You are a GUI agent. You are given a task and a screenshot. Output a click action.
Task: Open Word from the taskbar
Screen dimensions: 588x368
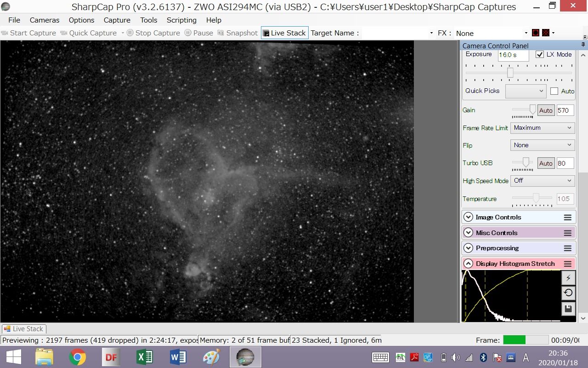point(178,357)
